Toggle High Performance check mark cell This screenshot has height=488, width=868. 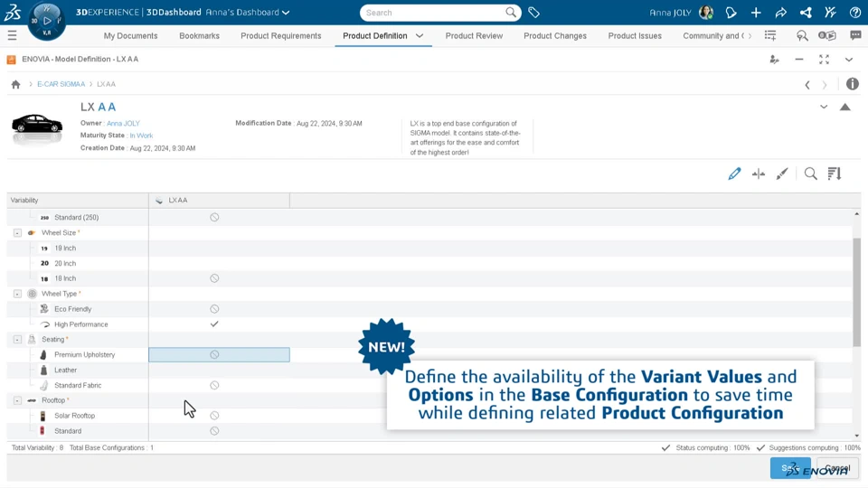pyautogui.click(x=214, y=324)
